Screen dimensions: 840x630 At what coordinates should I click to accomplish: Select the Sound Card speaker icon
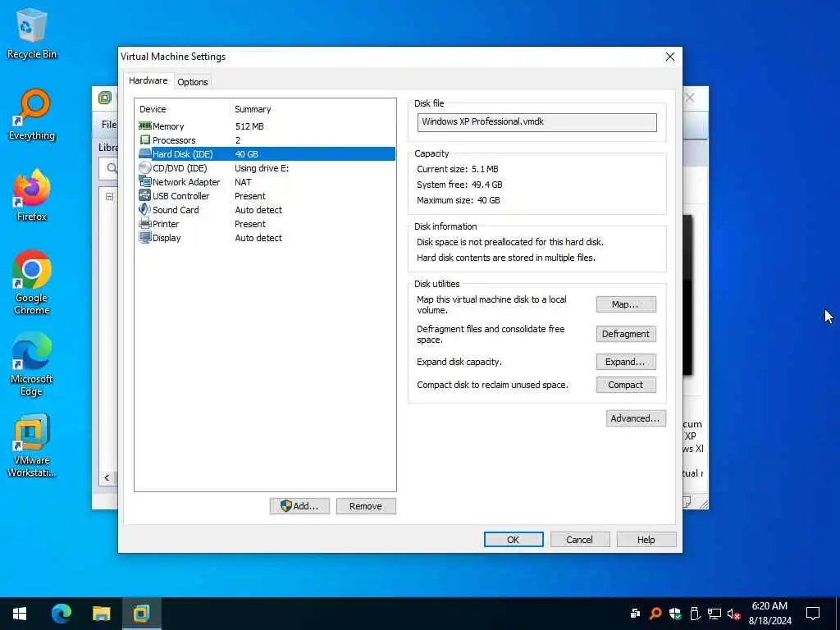[144, 209]
